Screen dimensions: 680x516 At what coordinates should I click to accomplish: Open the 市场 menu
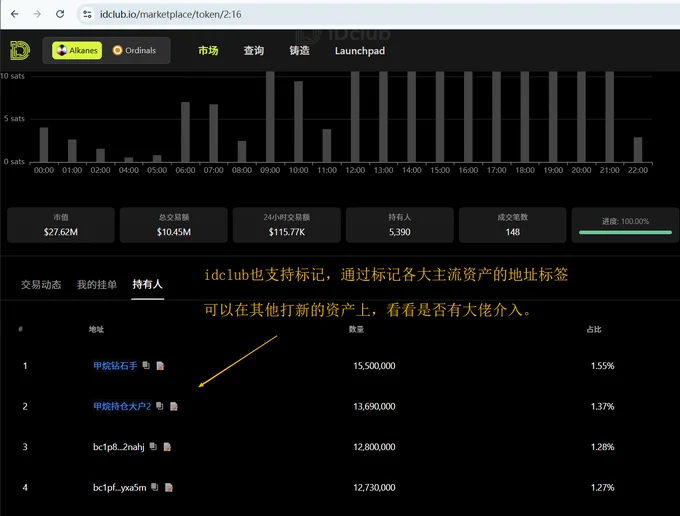(208, 51)
